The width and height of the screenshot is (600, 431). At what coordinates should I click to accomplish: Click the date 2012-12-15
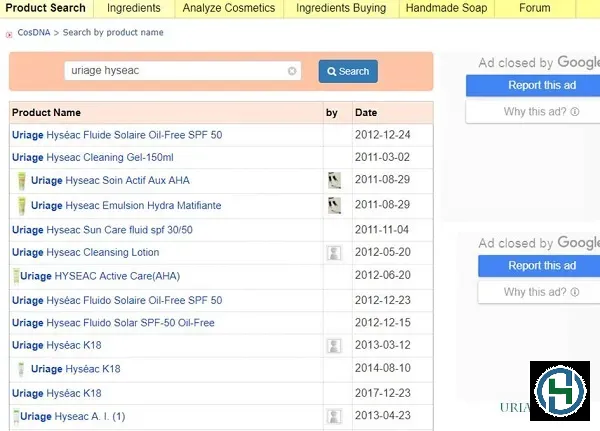coord(383,323)
